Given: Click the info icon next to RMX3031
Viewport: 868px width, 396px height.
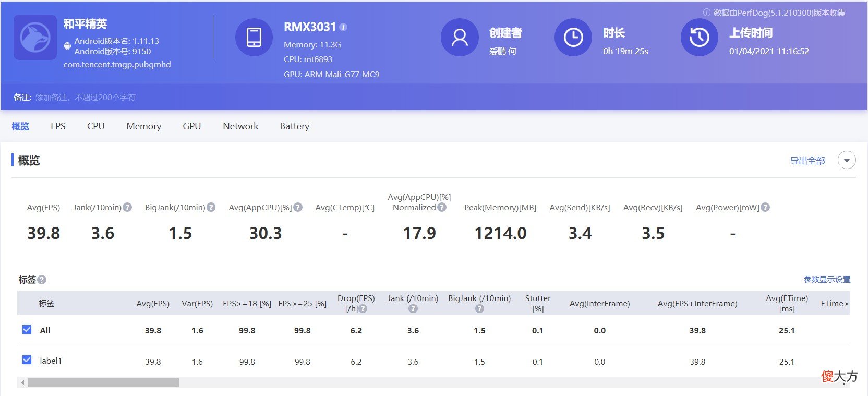Looking at the screenshot, I should pyautogui.click(x=343, y=27).
